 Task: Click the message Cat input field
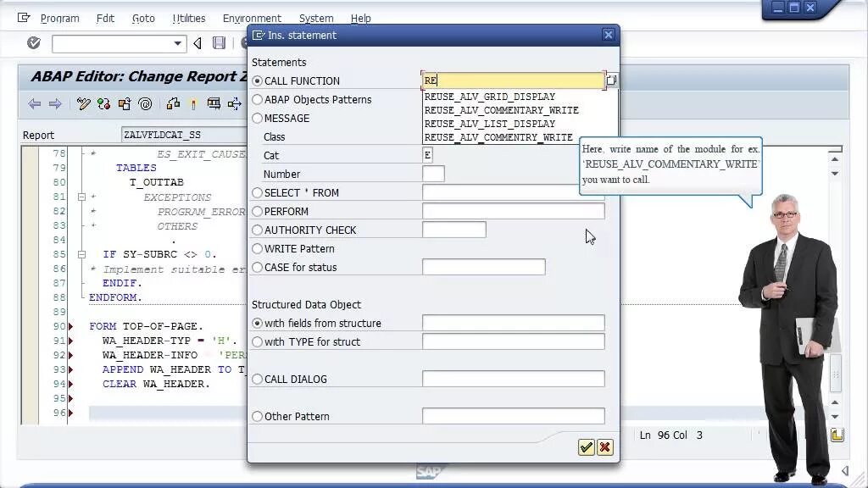(x=427, y=155)
